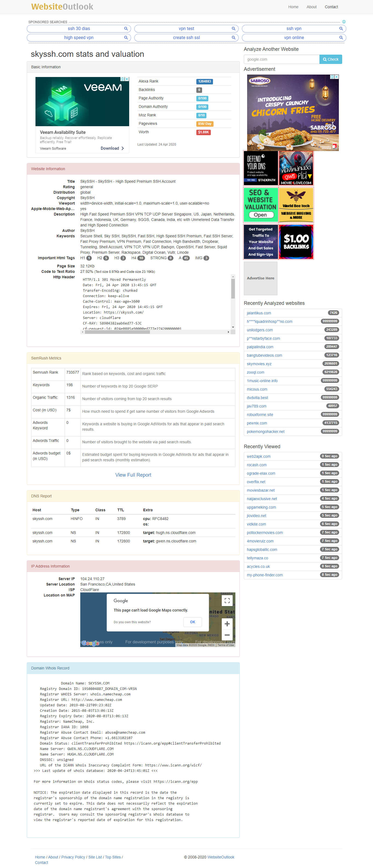Viewport: 373px width, 868px height.
Task: Click search icon beside 'vpn test'
Action: pyautogui.click(x=233, y=29)
